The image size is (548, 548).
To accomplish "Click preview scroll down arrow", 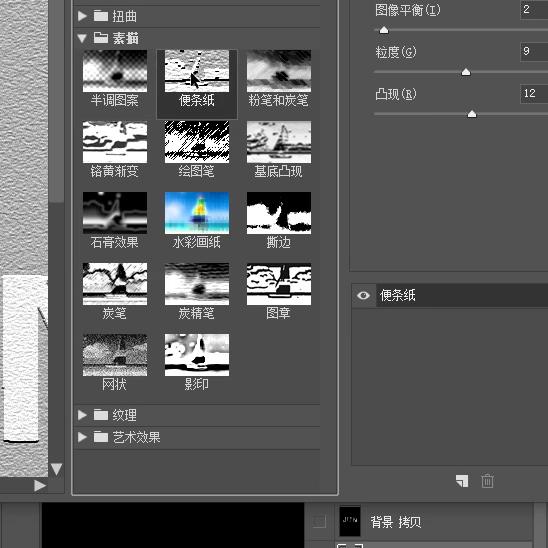I will 56,469.
